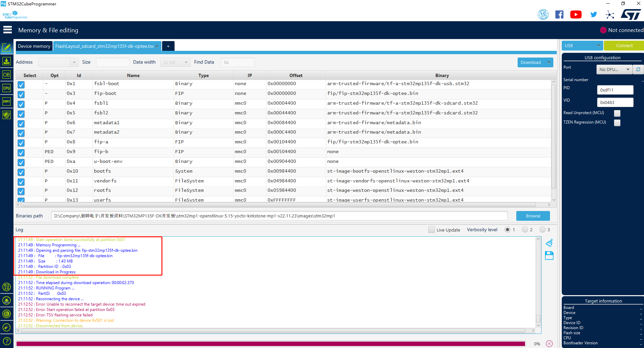Screen dimensions: 644x348
Task: Open the SWV viewer sidebar icon
Action: point(6,101)
